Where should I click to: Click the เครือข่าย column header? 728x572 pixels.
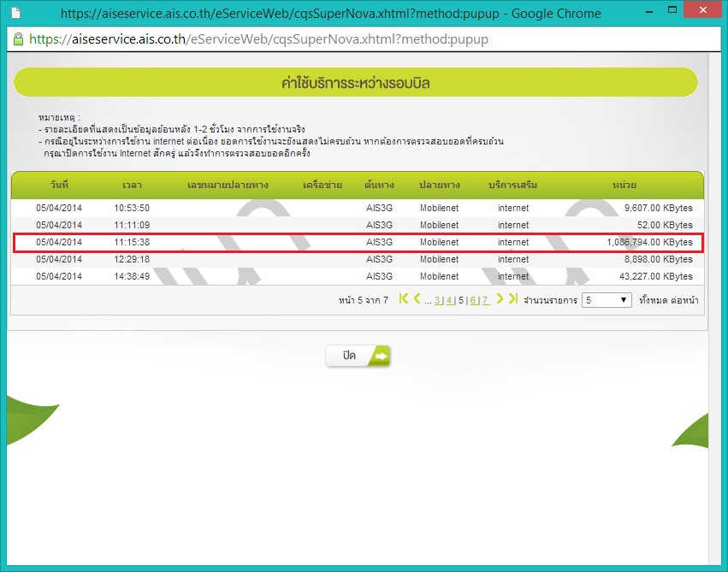[323, 185]
